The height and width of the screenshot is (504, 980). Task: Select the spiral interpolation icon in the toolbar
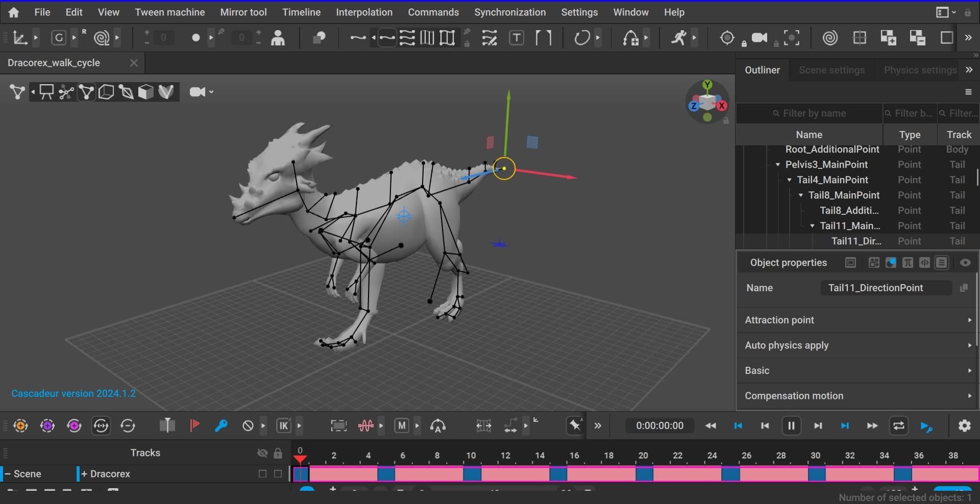[x=829, y=37]
